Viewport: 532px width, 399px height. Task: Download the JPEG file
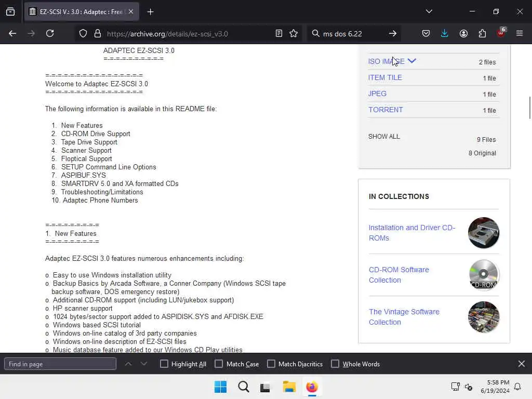[x=377, y=94]
